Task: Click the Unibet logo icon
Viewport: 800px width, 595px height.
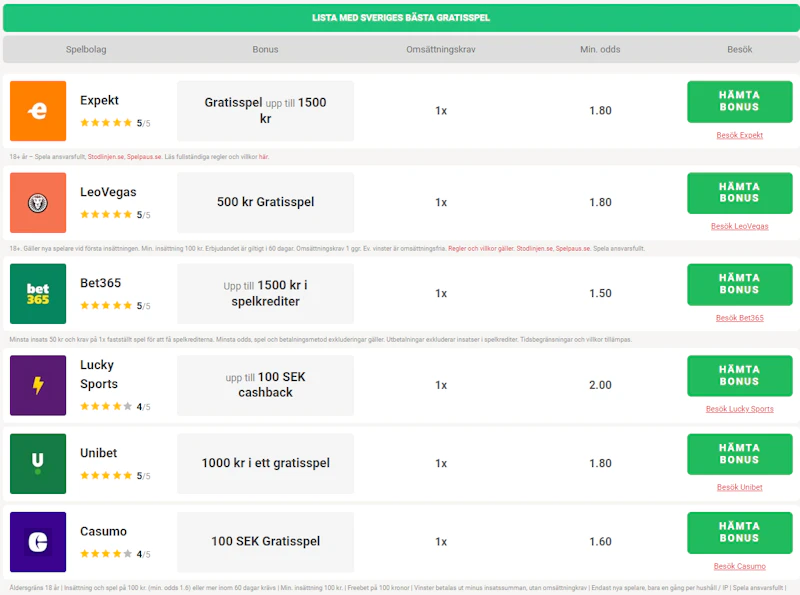Action: tap(38, 463)
